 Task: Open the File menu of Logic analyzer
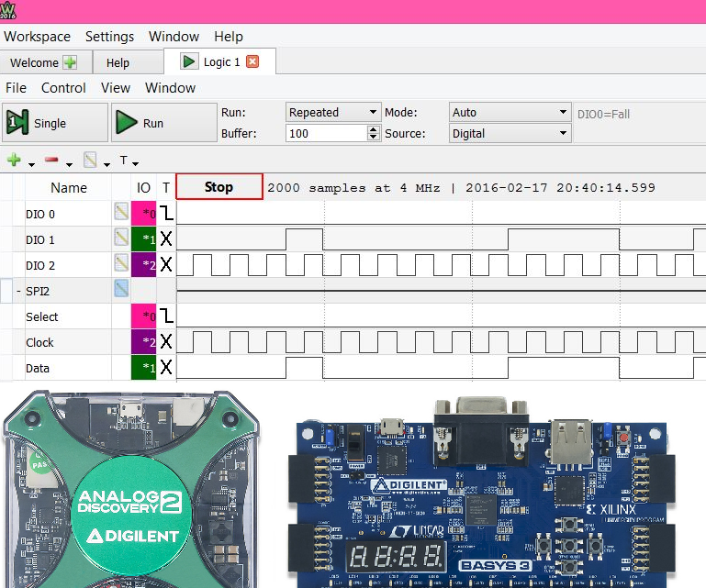16,88
